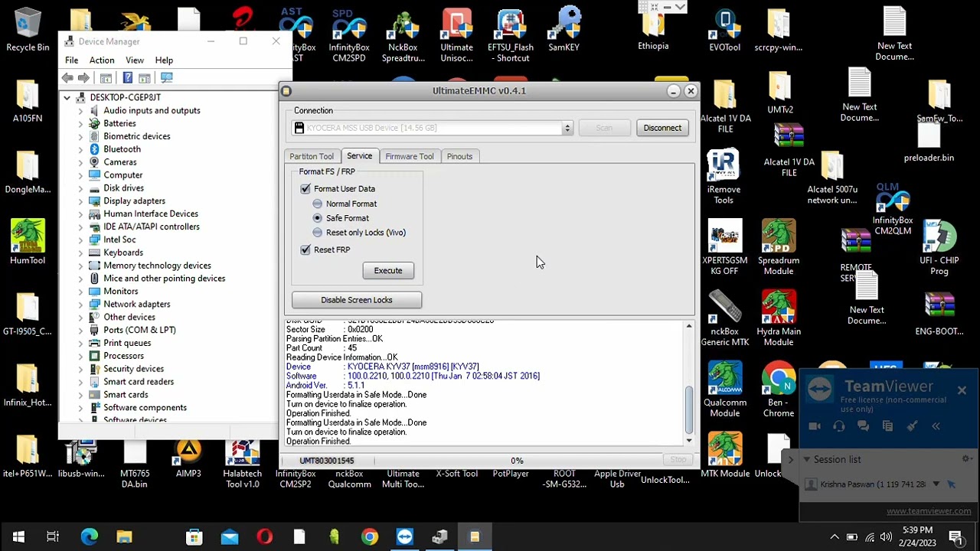This screenshot has height=551, width=980.
Task: Switch to the Partiton Tool tab
Action: [x=312, y=156]
